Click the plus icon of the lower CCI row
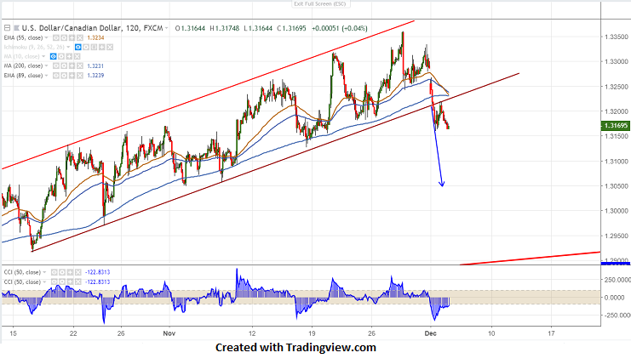 pos(70,282)
